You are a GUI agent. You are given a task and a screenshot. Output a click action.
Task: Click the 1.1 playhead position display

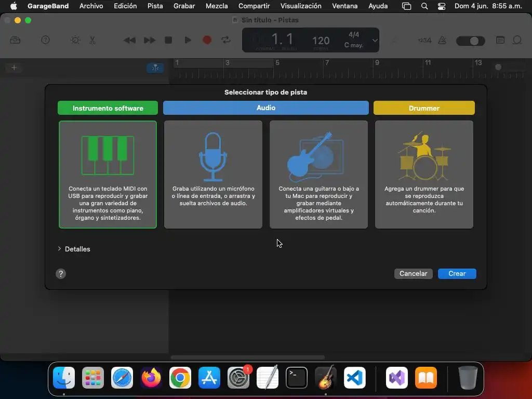[x=282, y=39]
